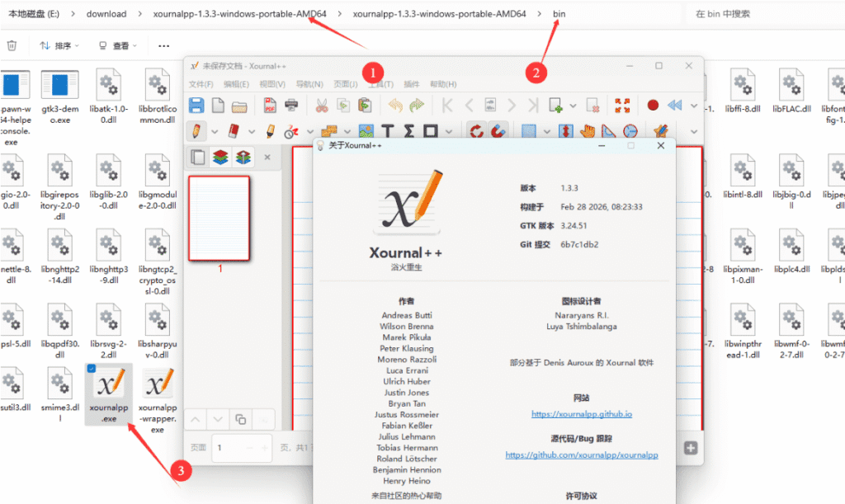This screenshot has height=504, width=845.
Task: Open the 帮助(H) menu
Action: 443,84
